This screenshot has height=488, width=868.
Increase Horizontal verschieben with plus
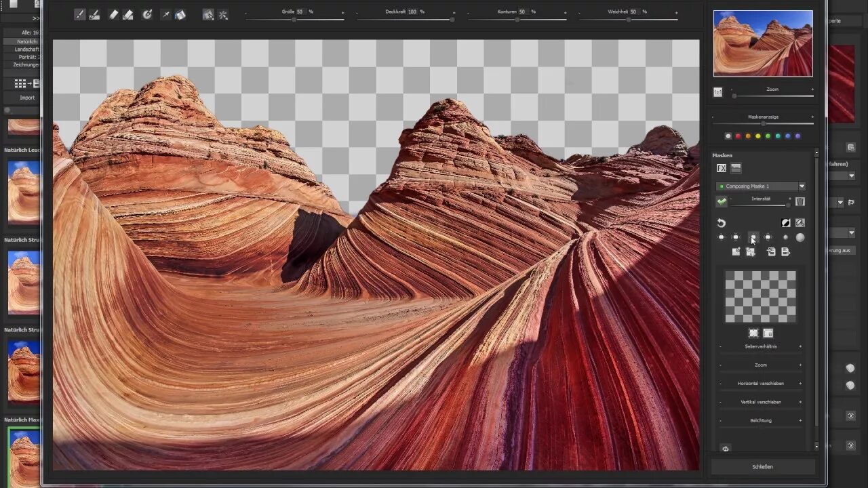click(800, 384)
